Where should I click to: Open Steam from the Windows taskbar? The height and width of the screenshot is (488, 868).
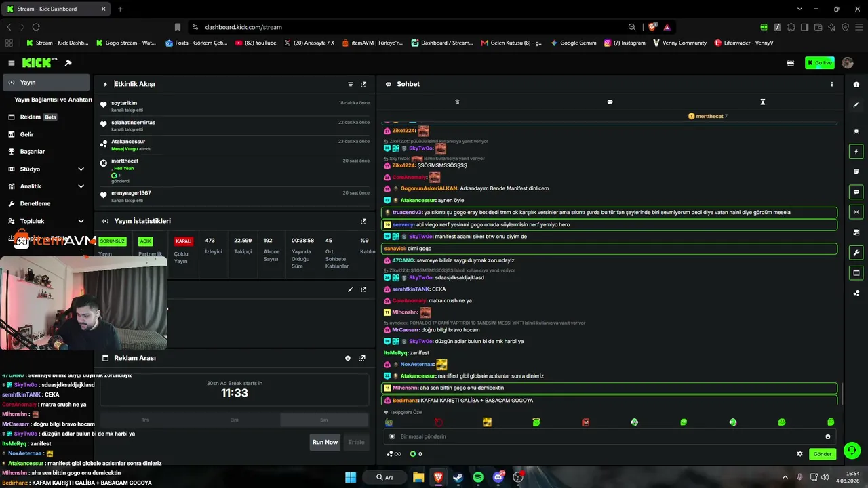(x=458, y=477)
